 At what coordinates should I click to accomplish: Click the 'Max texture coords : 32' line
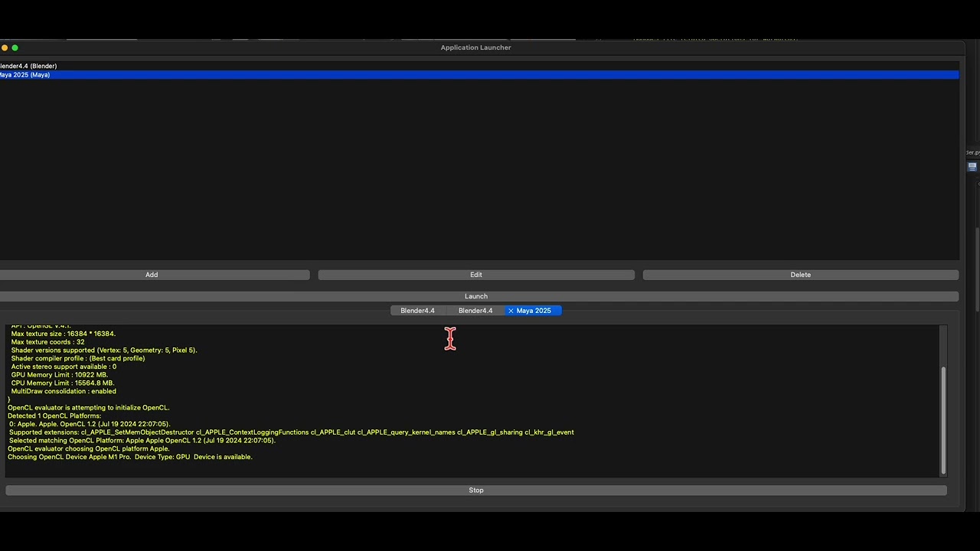47,342
